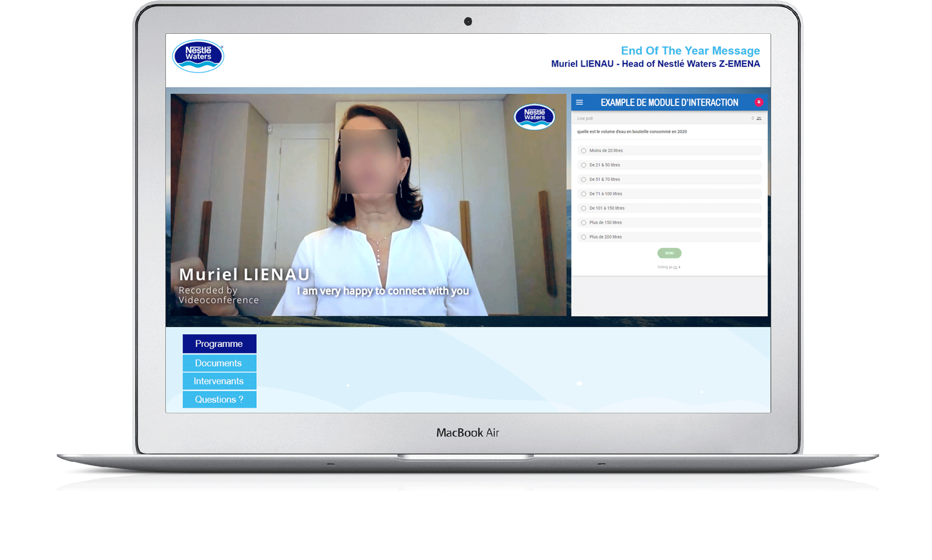
Task: Click the participants count icon
Action: click(759, 118)
